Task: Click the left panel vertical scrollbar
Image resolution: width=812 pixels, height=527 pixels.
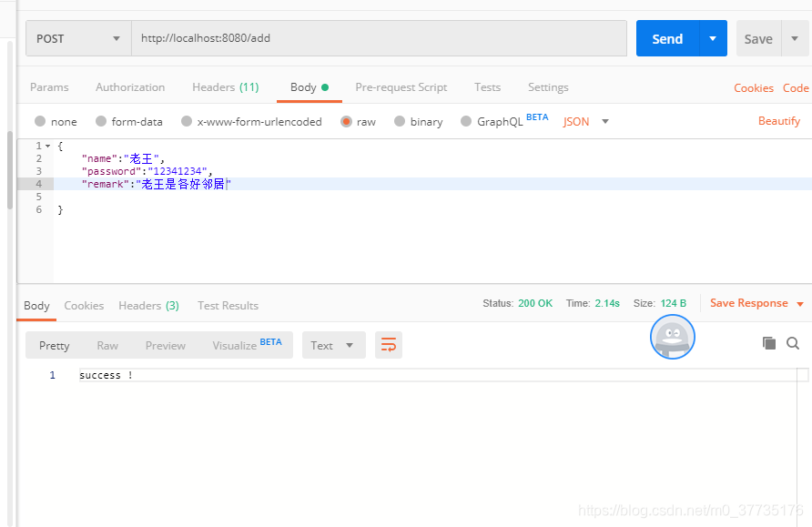Action: (x=9, y=171)
